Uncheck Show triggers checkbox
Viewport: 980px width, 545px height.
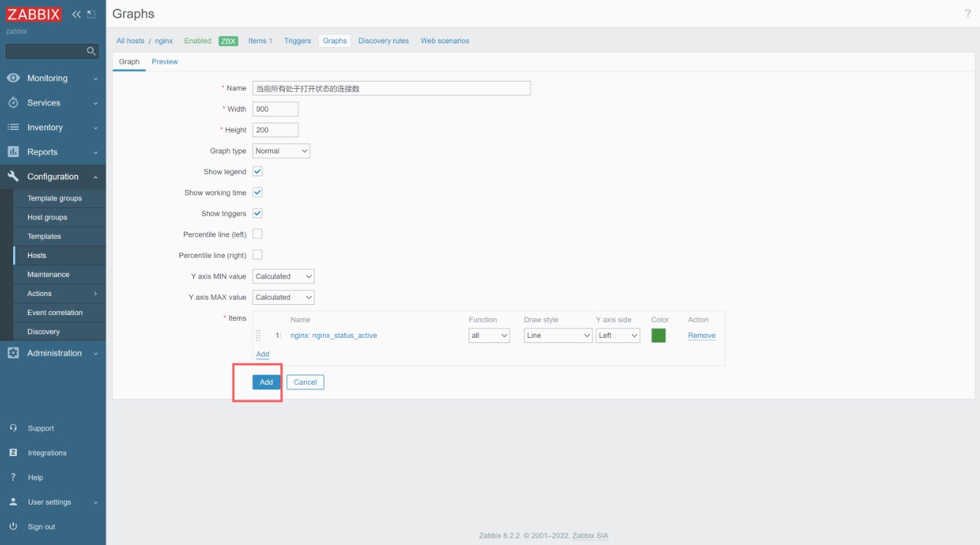tap(258, 213)
